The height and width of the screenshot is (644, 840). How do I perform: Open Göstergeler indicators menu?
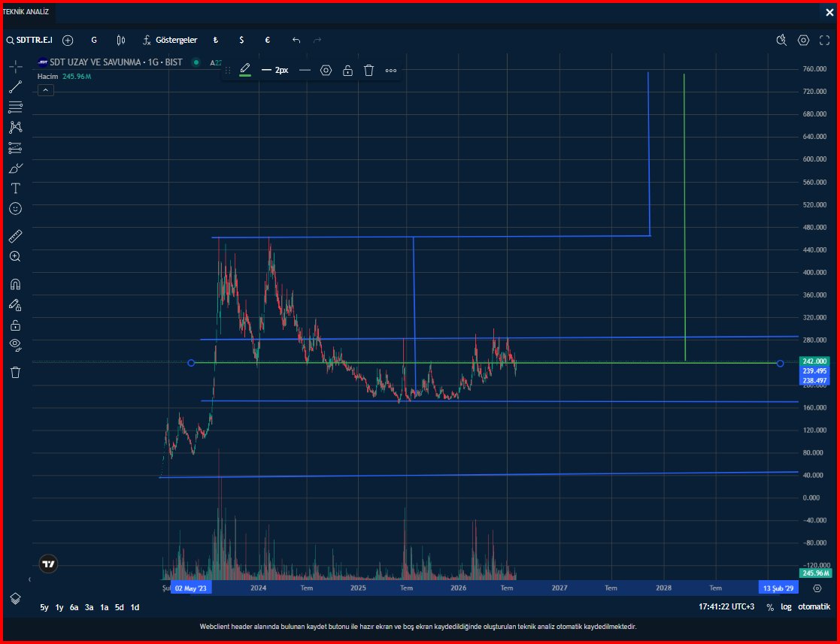170,40
